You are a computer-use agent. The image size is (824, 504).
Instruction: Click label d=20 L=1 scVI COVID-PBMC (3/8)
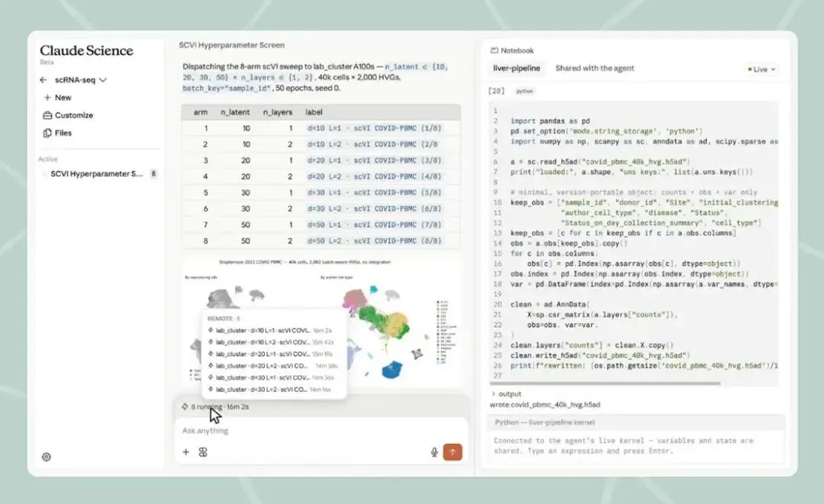coord(374,161)
